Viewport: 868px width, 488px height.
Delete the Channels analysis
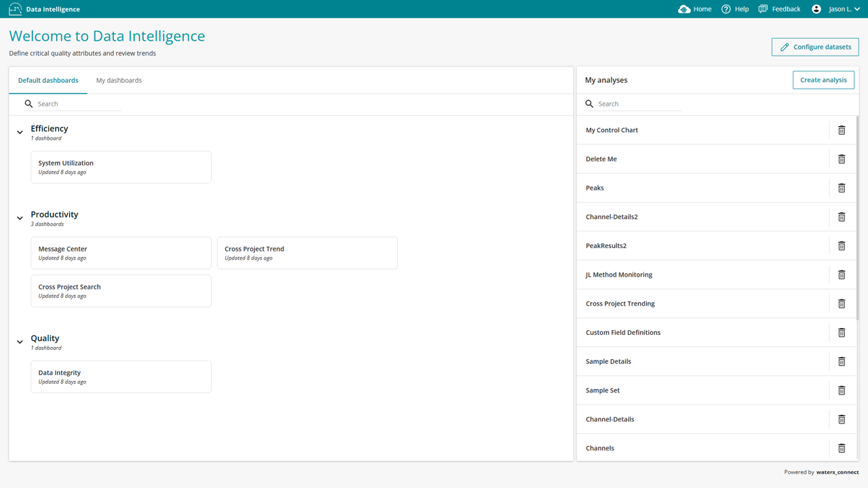(x=842, y=448)
